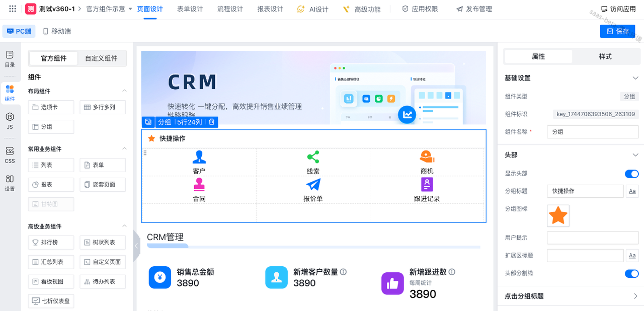Click the 线索 share icon

(x=313, y=157)
